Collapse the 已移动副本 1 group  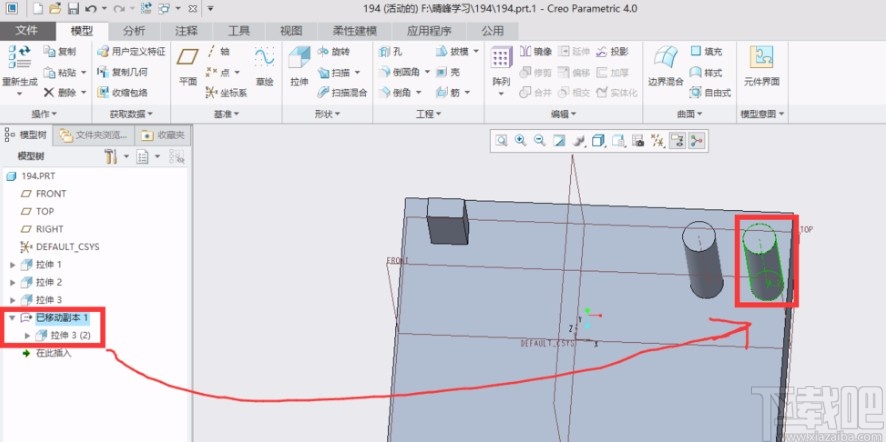point(12,318)
